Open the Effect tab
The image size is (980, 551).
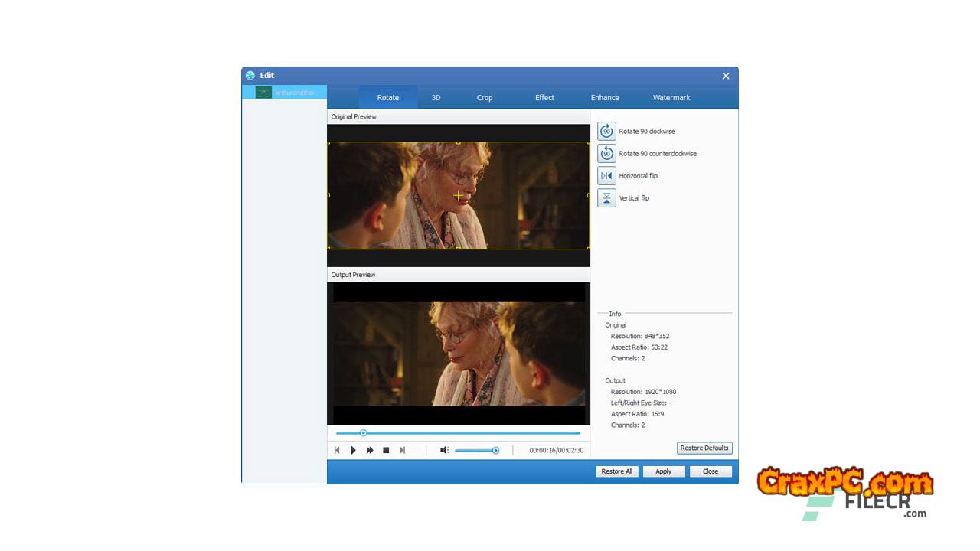click(545, 97)
